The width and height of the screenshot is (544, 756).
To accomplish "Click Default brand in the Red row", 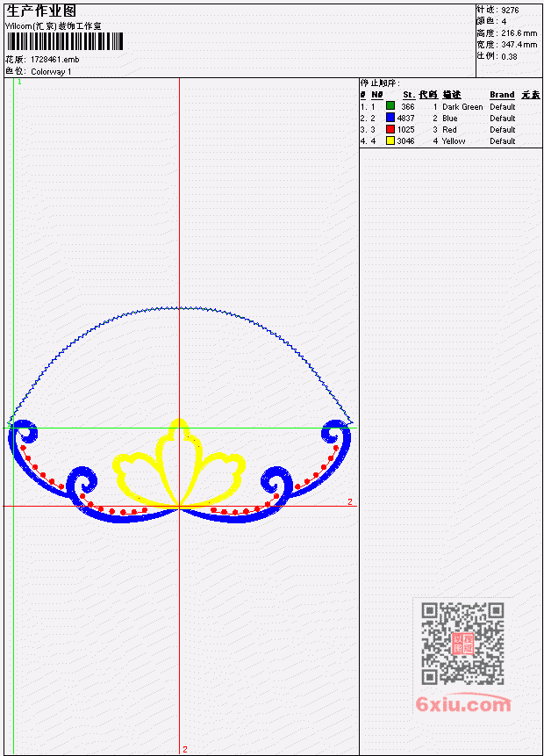I will pos(503,130).
